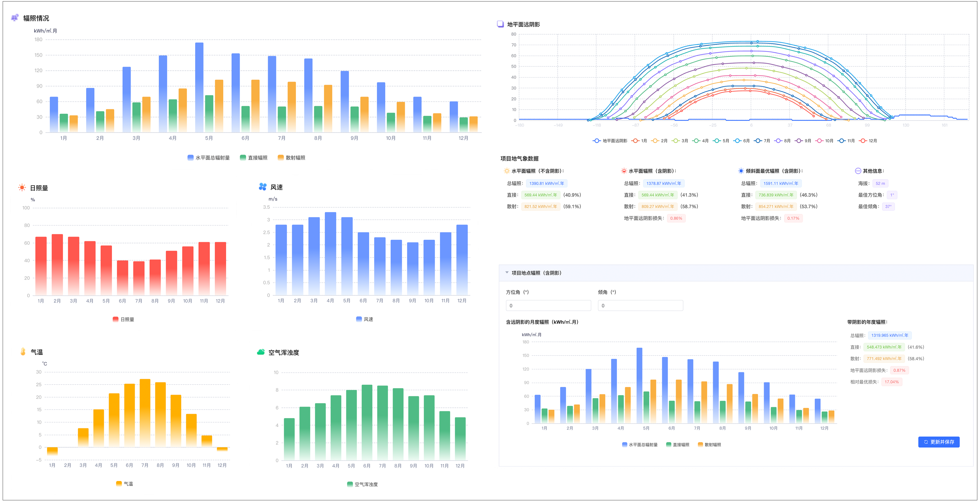Click the square icon beside 地平面远阴影 title
Viewport: 980px width, 503px height.
click(x=500, y=24)
